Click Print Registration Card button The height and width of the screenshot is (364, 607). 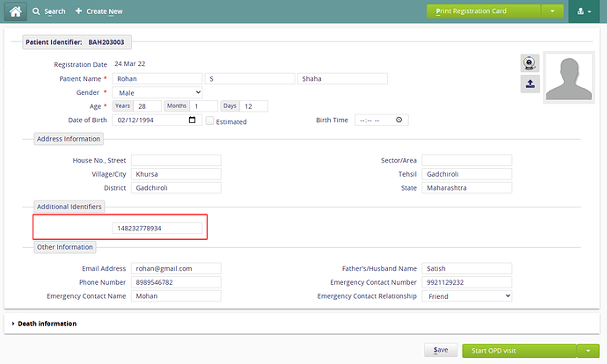[484, 11]
